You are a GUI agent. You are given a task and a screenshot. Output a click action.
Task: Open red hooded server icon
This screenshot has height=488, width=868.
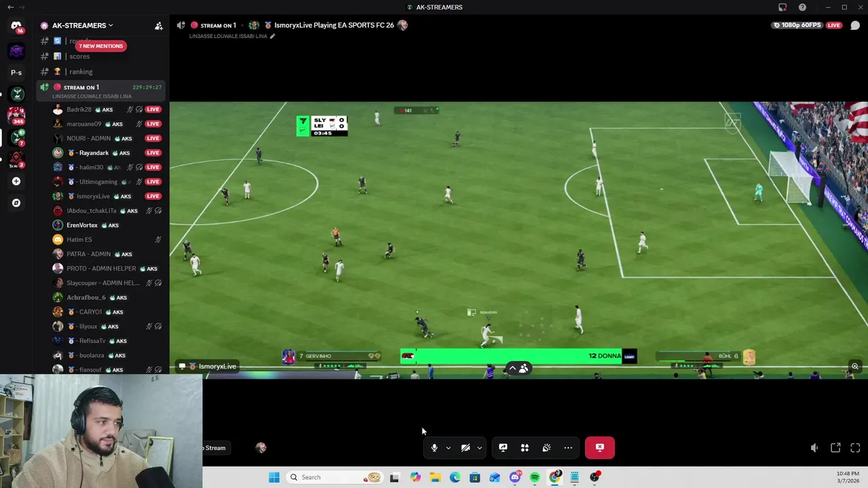tap(16, 159)
